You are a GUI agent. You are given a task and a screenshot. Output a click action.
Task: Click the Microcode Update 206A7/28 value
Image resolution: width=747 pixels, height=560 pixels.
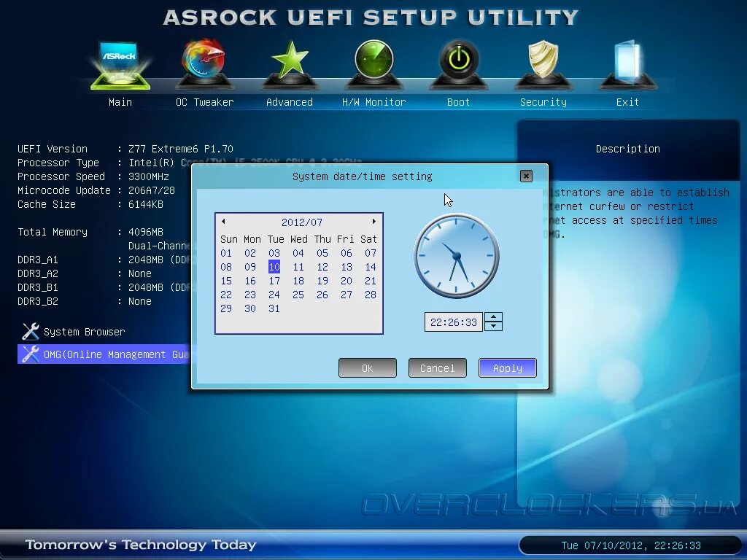tap(152, 190)
